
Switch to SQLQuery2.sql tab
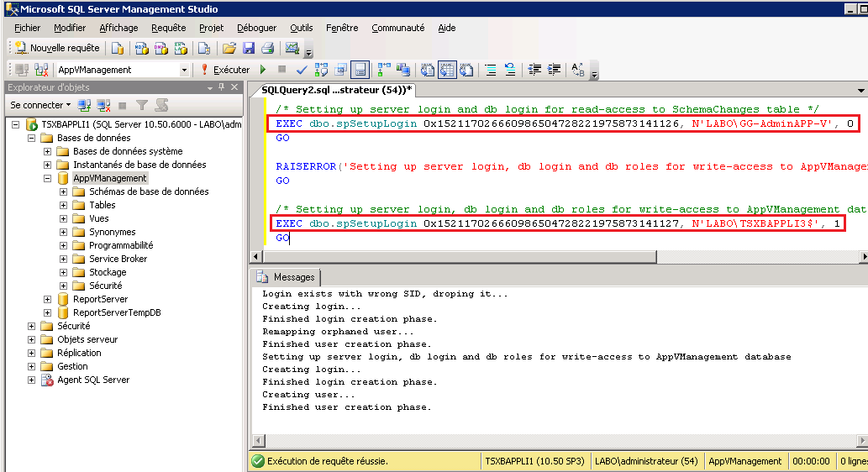coord(336,90)
